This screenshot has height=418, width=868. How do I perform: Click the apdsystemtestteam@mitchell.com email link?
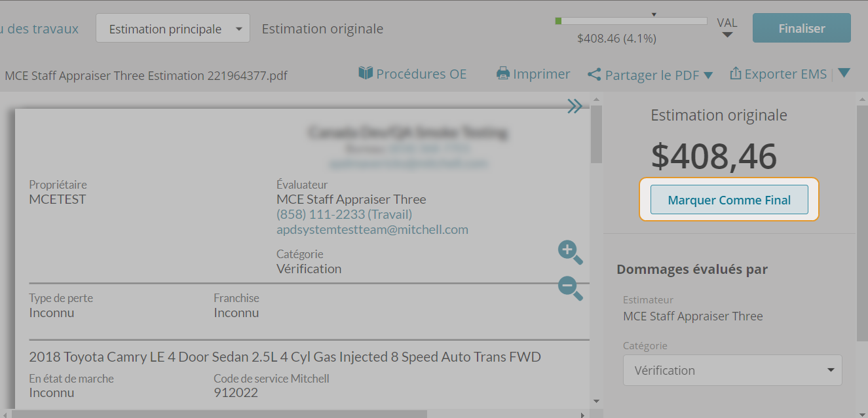(x=372, y=229)
